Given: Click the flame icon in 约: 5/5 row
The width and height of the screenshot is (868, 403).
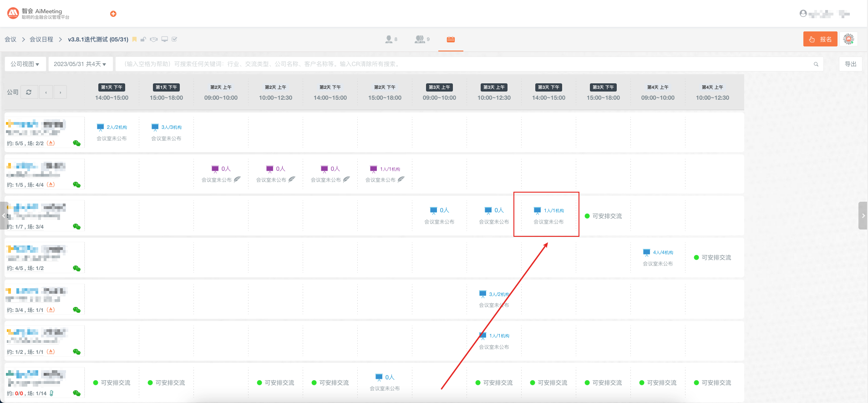Looking at the screenshot, I should coord(51,143).
